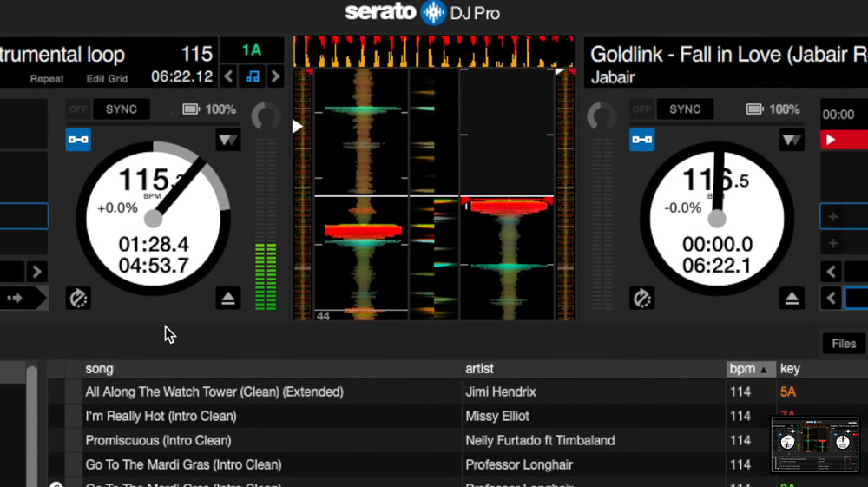Adjust the left deck gain knob

[266, 117]
